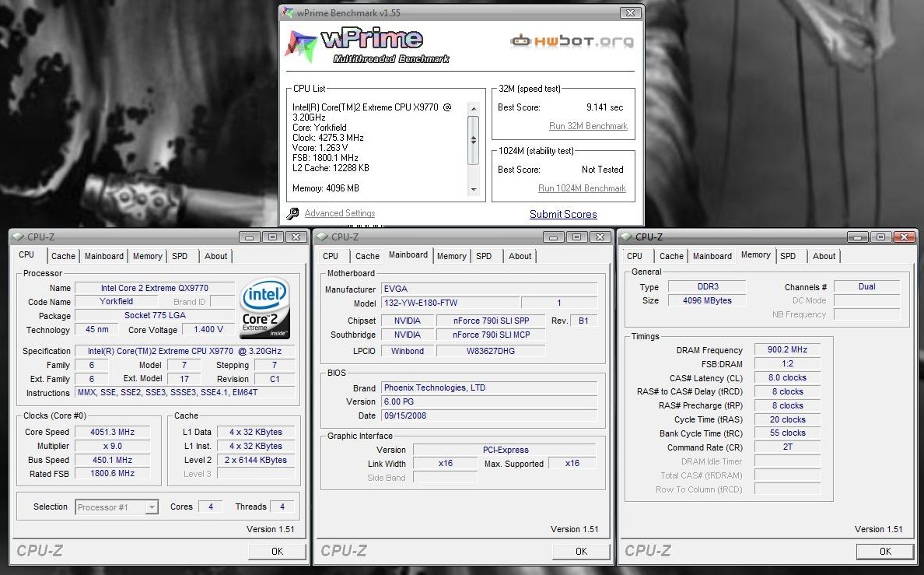Click the processor name Intel Core 2 Extreme QX9770

(155, 288)
